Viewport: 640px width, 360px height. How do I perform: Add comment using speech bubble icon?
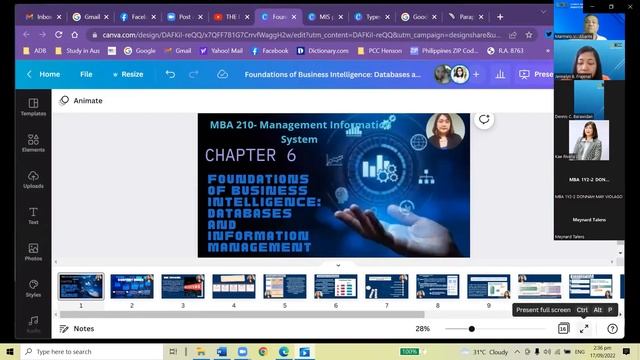pyautogui.click(x=484, y=120)
